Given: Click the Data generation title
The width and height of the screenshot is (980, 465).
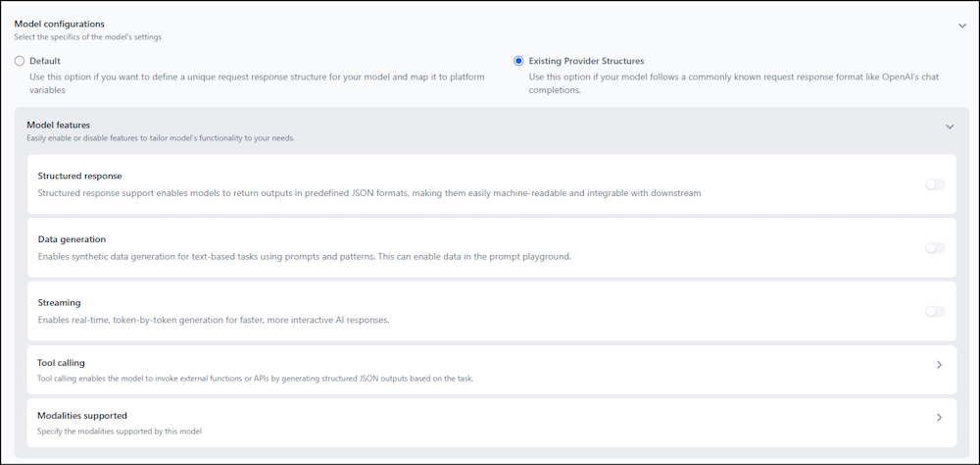Looking at the screenshot, I should [72, 239].
